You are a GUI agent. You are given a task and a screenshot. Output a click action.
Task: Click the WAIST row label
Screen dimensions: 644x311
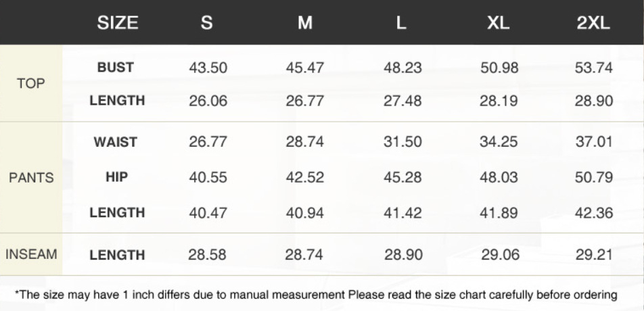pos(116,142)
